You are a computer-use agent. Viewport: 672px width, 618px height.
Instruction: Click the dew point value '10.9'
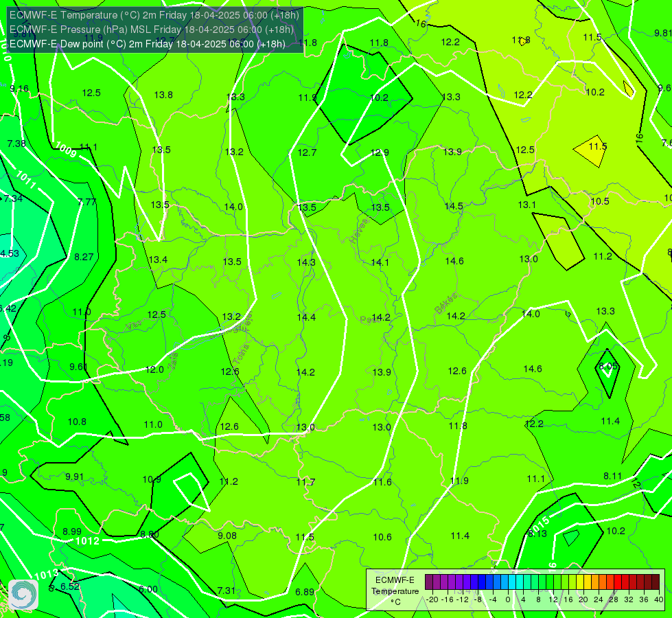pyautogui.click(x=152, y=479)
